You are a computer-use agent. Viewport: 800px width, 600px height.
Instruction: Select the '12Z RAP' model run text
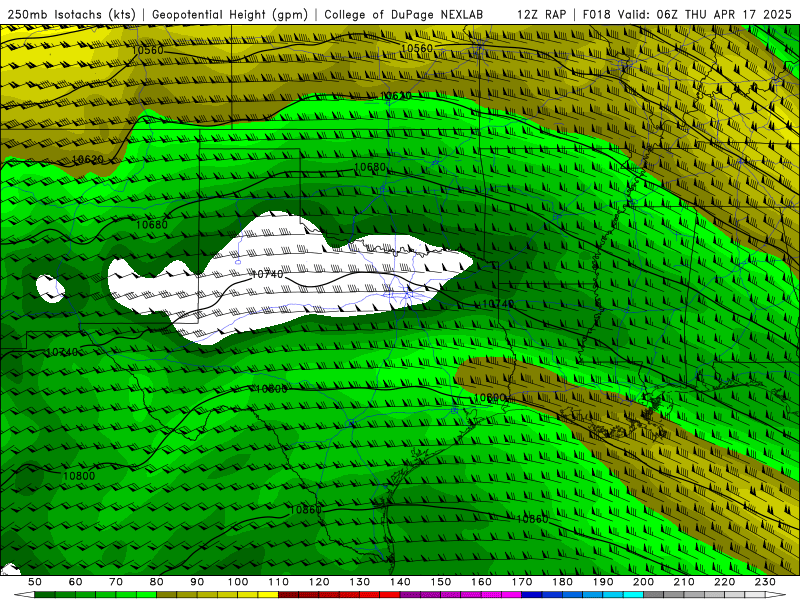tap(541, 14)
